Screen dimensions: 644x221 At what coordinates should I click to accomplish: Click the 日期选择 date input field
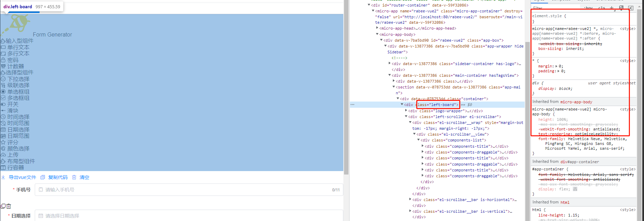(189, 216)
